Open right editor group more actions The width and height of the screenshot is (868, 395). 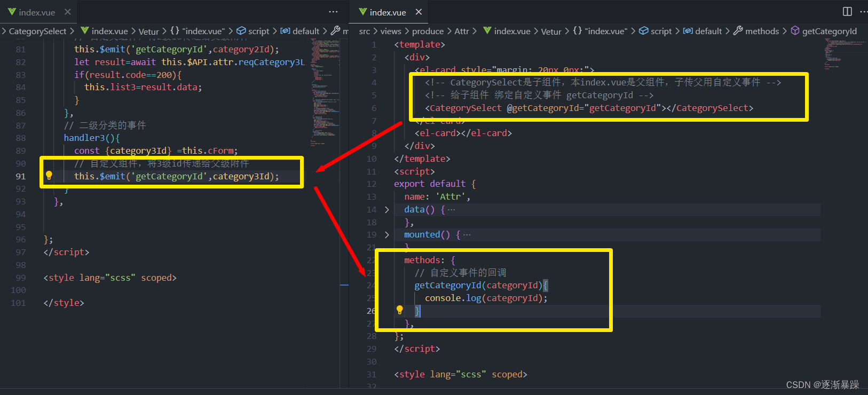click(863, 11)
